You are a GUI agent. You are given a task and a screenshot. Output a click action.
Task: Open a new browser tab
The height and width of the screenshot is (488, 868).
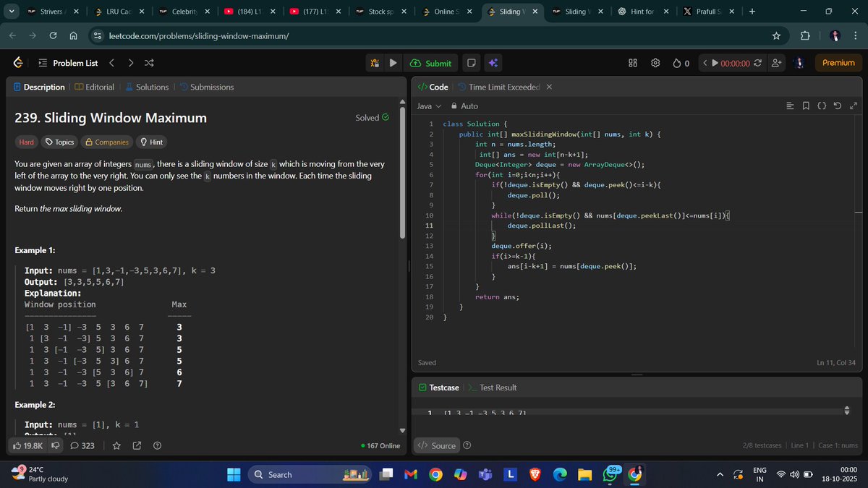tap(752, 12)
